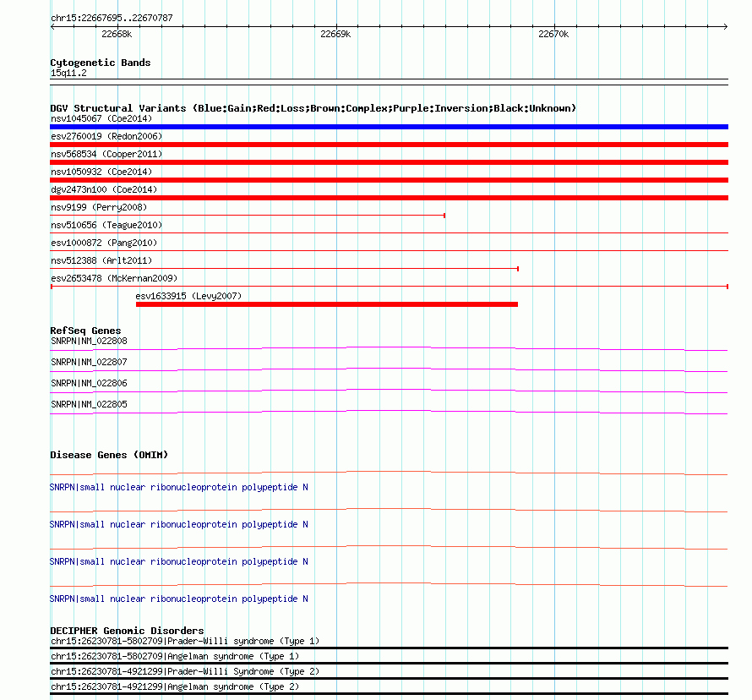Click the DECIPHER Genomic Disorders track title
The height and width of the screenshot is (700, 752).
click(x=127, y=631)
